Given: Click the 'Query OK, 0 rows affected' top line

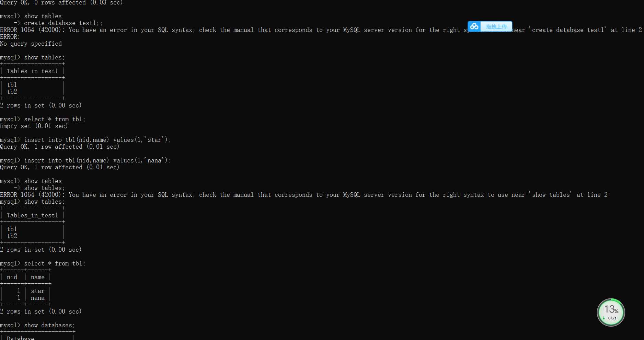Looking at the screenshot, I should [x=61, y=3].
